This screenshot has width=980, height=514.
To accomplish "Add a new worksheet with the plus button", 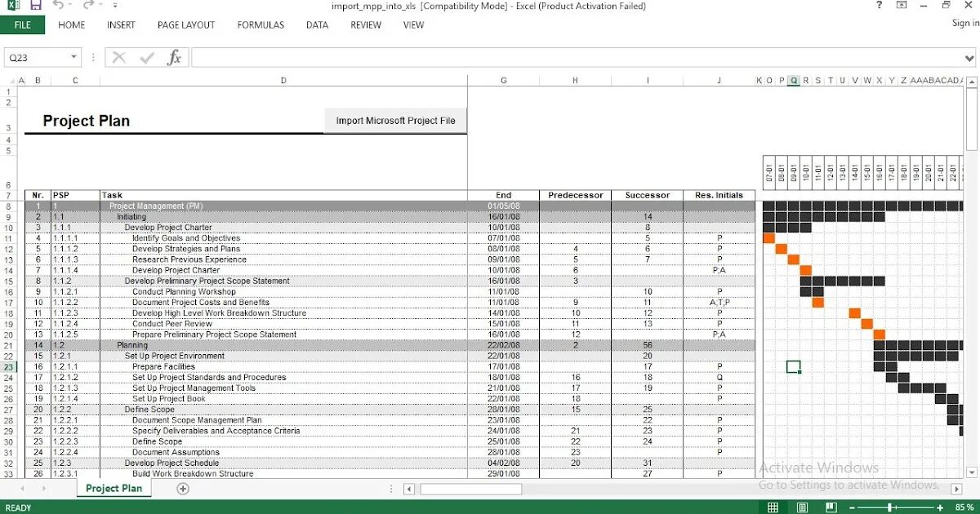I will pos(183,488).
